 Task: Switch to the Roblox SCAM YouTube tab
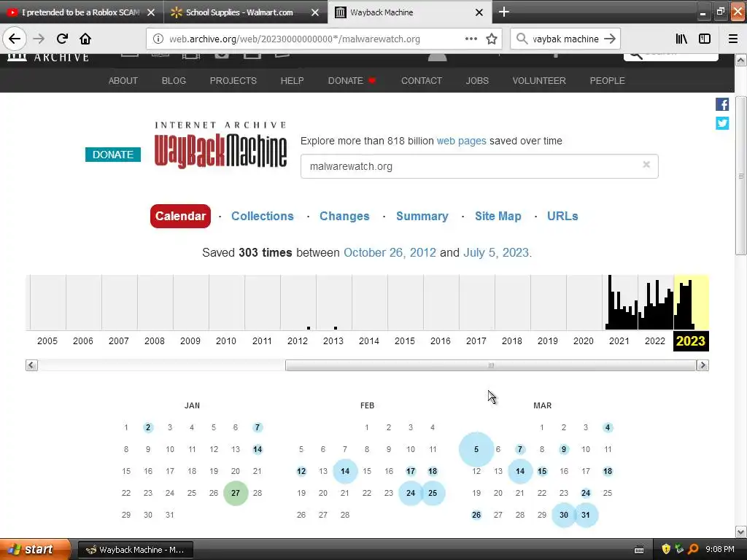pyautogui.click(x=81, y=12)
